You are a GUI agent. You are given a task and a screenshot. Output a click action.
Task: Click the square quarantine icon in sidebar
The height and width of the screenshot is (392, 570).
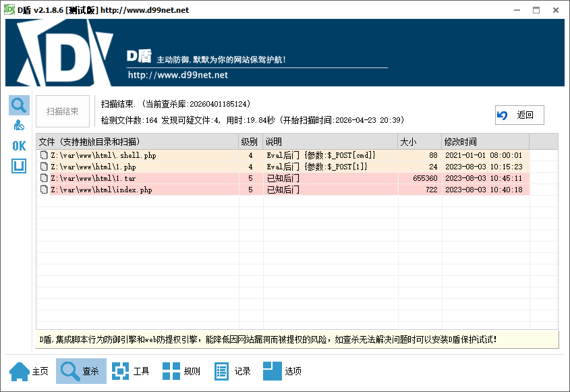coord(19,166)
